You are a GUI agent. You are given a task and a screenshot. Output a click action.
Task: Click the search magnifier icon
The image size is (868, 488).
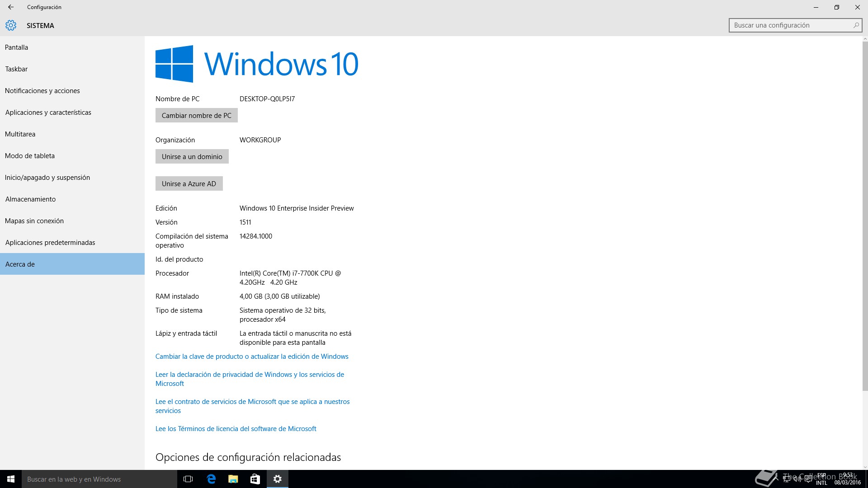coord(856,25)
